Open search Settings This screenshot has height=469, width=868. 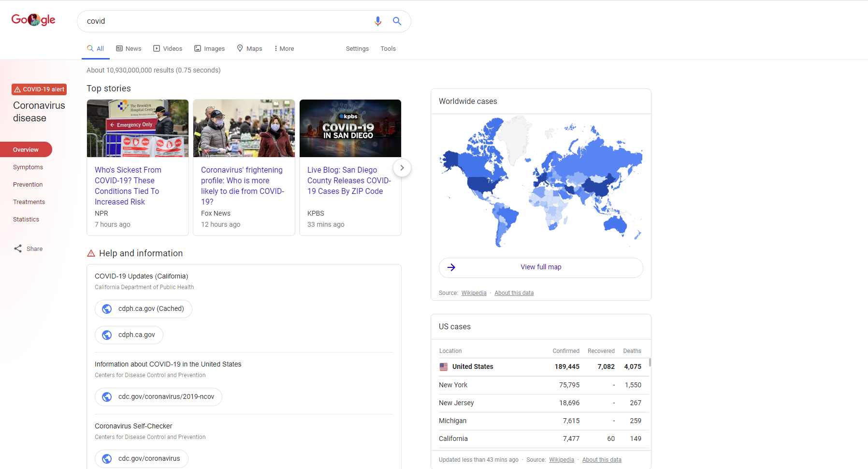357,49
